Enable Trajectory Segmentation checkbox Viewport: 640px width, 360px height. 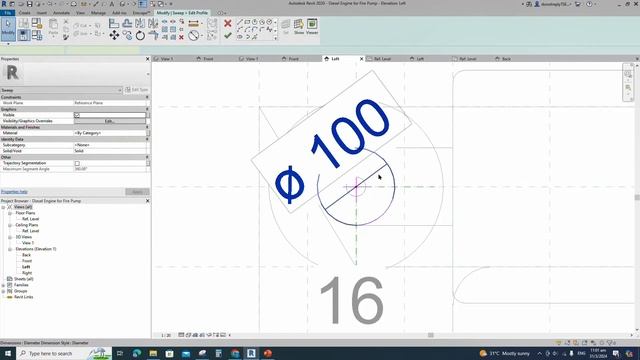click(x=77, y=163)
